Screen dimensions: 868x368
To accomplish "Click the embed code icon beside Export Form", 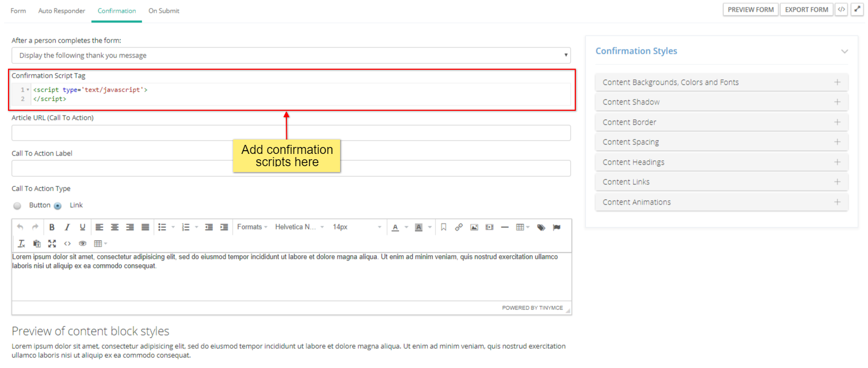I will click(841, 10).
